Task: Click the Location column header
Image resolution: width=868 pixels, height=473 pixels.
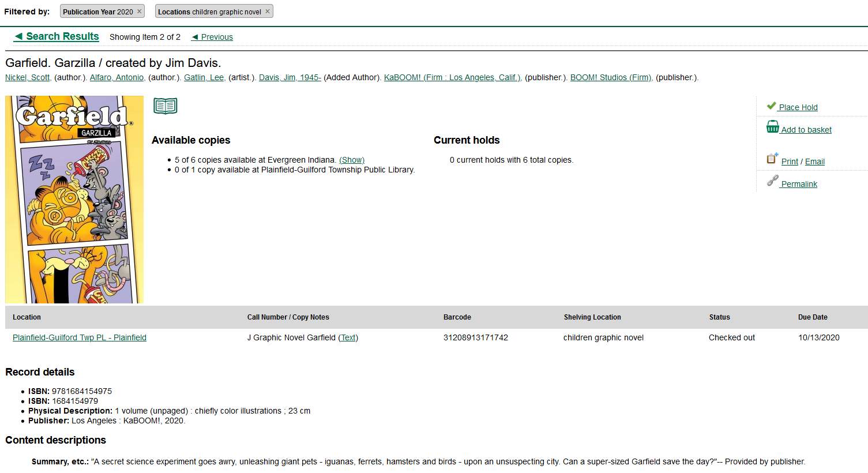Action: [27, 317]
